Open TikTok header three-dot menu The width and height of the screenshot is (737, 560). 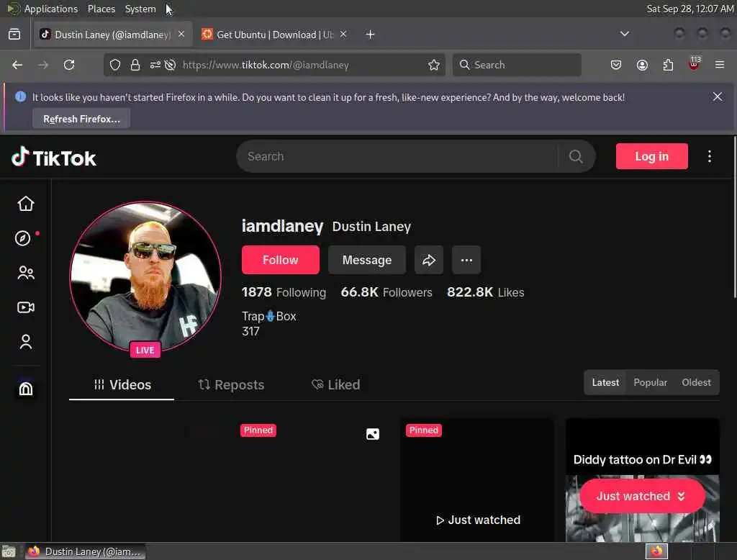point(709,157)
